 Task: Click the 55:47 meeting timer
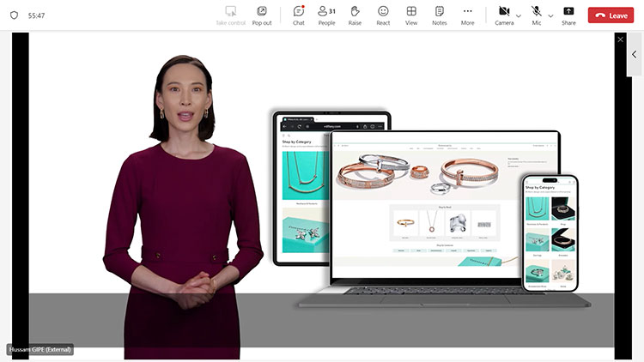point(37,15)
